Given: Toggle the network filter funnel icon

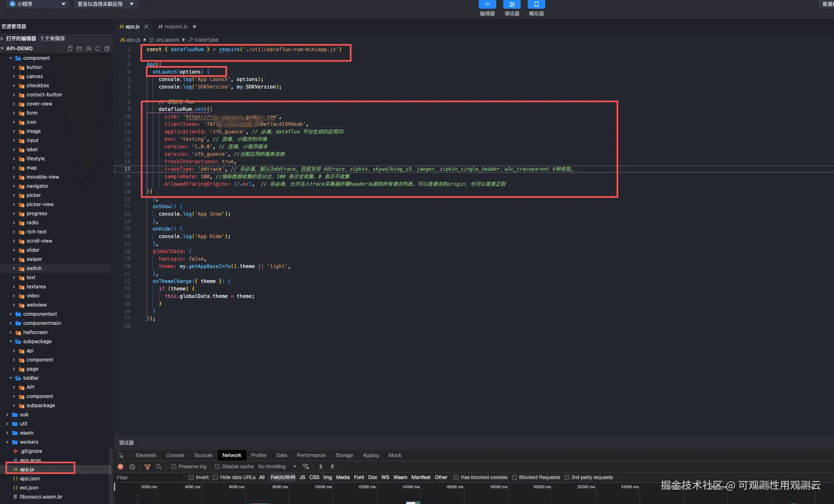Looking at the screenshot, I should (x=147, y=467).
